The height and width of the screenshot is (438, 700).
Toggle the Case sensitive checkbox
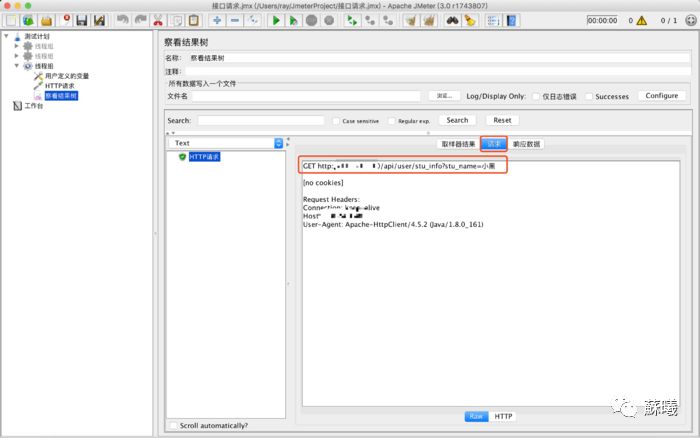pyautogui.click(x=336, y=121)
